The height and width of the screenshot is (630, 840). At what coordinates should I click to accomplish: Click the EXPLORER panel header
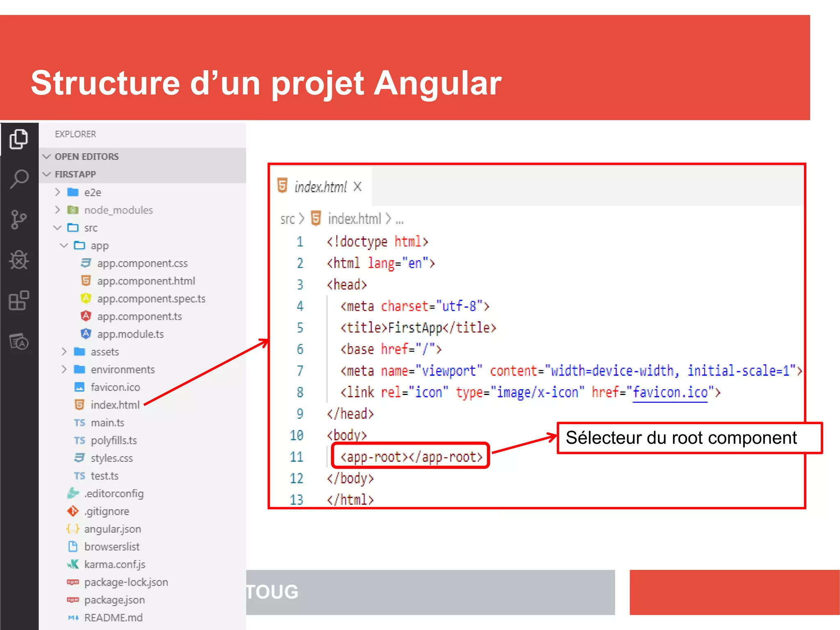75,134
